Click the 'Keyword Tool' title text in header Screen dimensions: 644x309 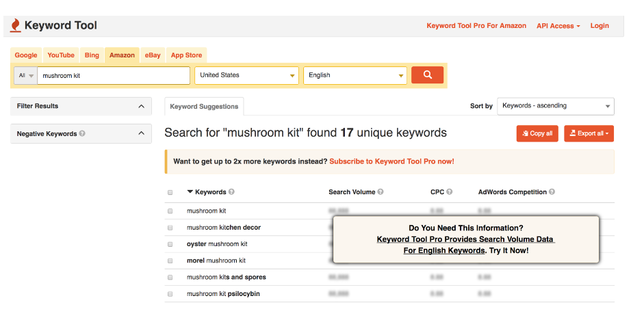(x=61, y=25)
